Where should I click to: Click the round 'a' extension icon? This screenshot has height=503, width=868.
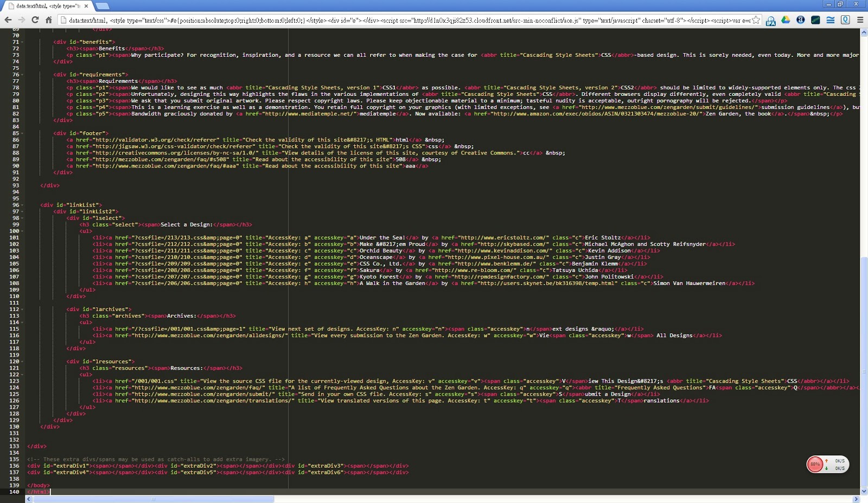point(801,20)
